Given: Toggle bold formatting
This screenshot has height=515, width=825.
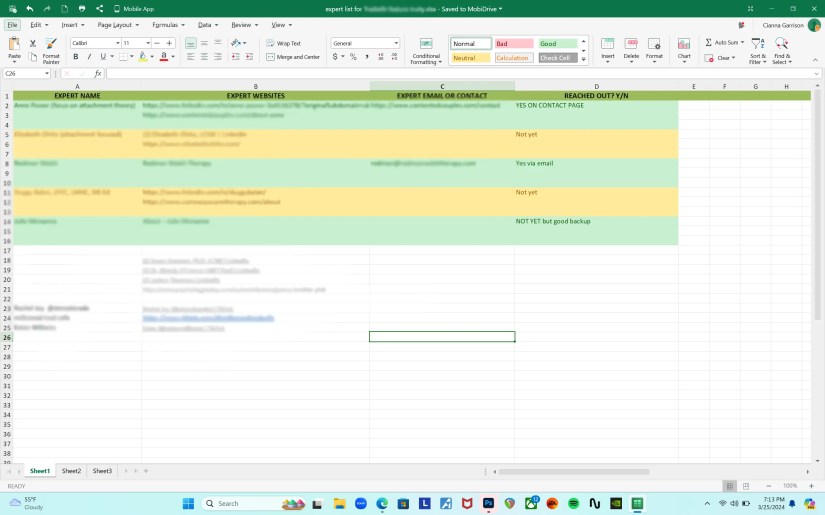Looking at the screenshot, I should [x=76, y=57].
